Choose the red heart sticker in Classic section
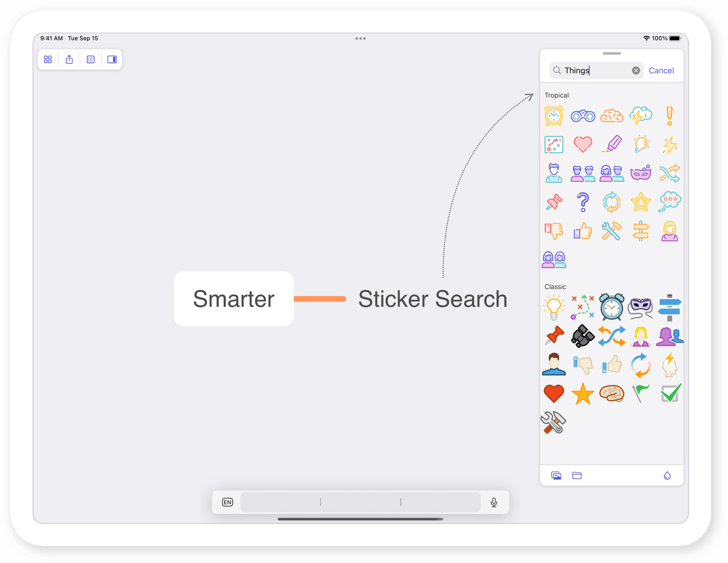 pyautogui.click(x=554, y=394)
